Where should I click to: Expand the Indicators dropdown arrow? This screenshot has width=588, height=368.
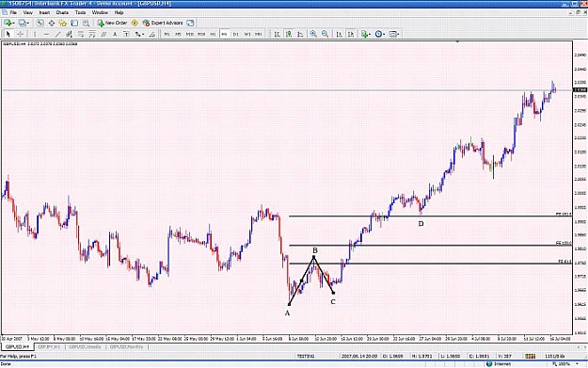pyautogui.click(x=370, y=35)
